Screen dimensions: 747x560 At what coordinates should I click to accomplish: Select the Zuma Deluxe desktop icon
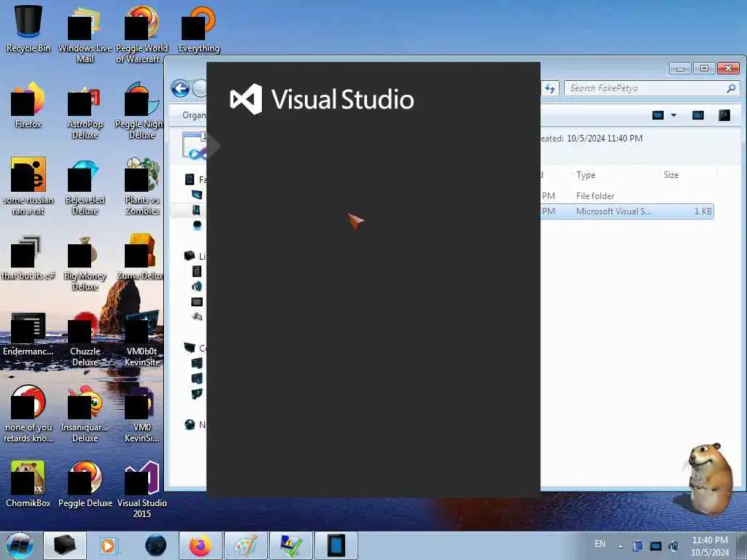[x=140, y=256]
